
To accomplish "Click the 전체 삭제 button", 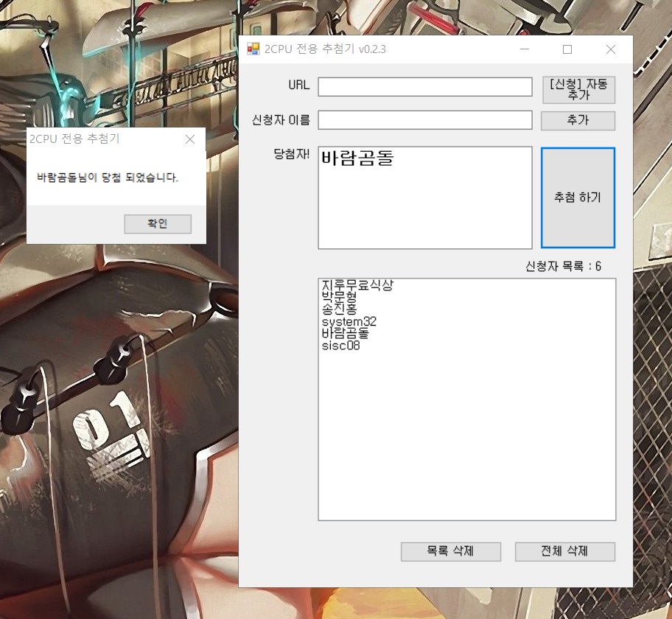I will (x=565, y=551).
